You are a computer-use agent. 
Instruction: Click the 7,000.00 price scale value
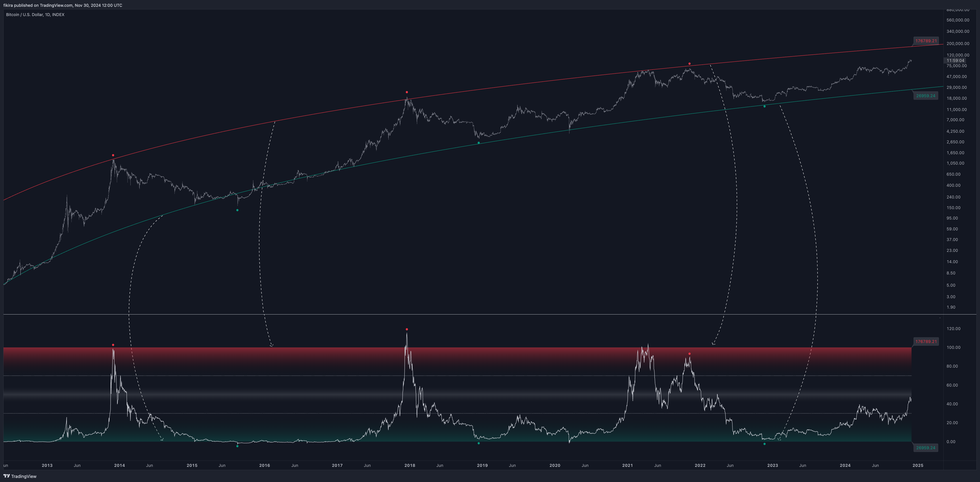click(x=955, y=120)
